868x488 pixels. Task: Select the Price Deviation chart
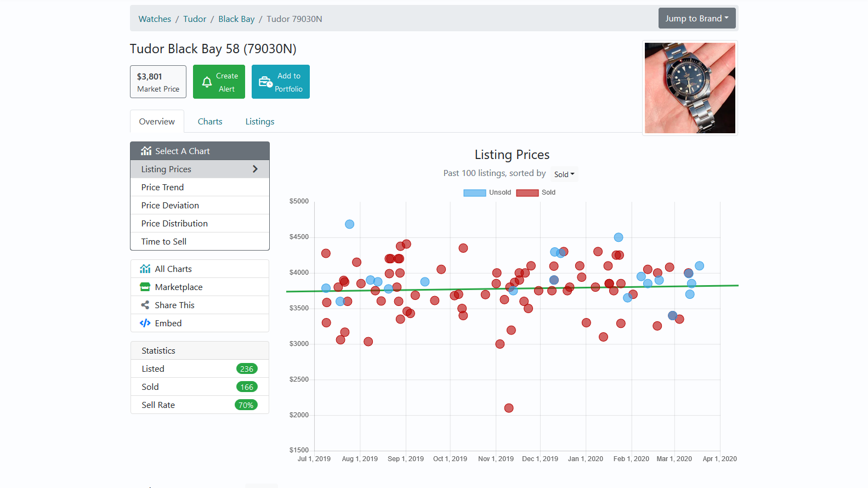click(x=200, y=205)
